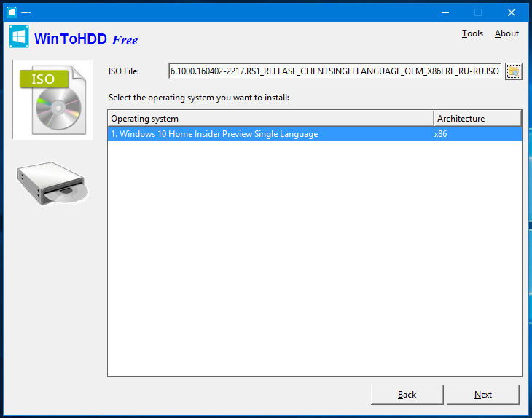The height and width of the screenshot is (418, 532).
Task: Click inside the ISO File path field
Action: coord(335,71)
